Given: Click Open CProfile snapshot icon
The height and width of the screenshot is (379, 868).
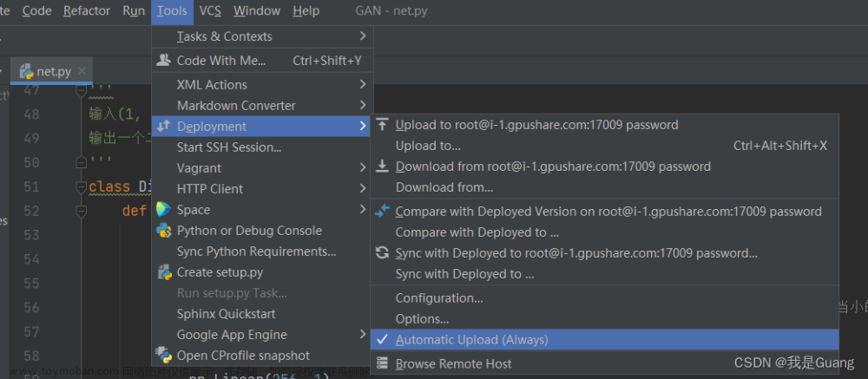Looking at the screenshot, I should click(163, 356).
